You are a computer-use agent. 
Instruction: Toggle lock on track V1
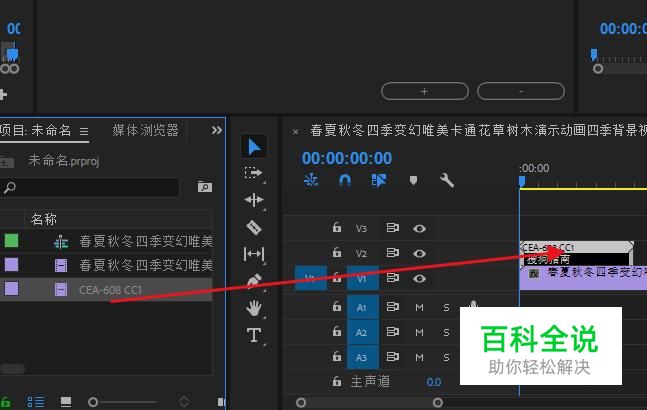coord(337,278)
